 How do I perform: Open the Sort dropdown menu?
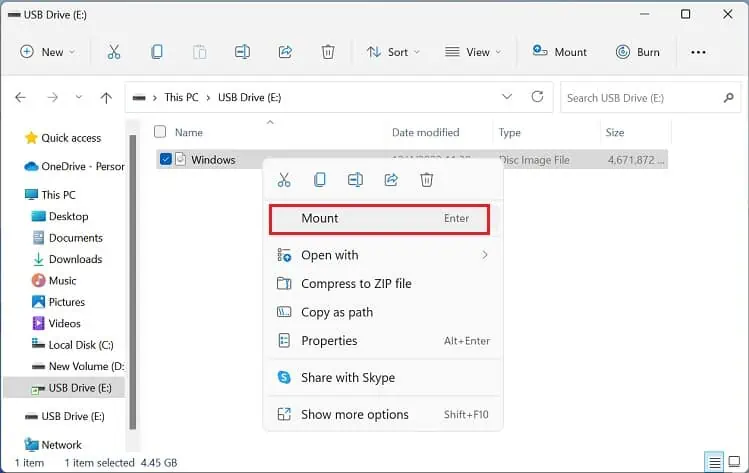pyautogui.click(x=393, y=52)
